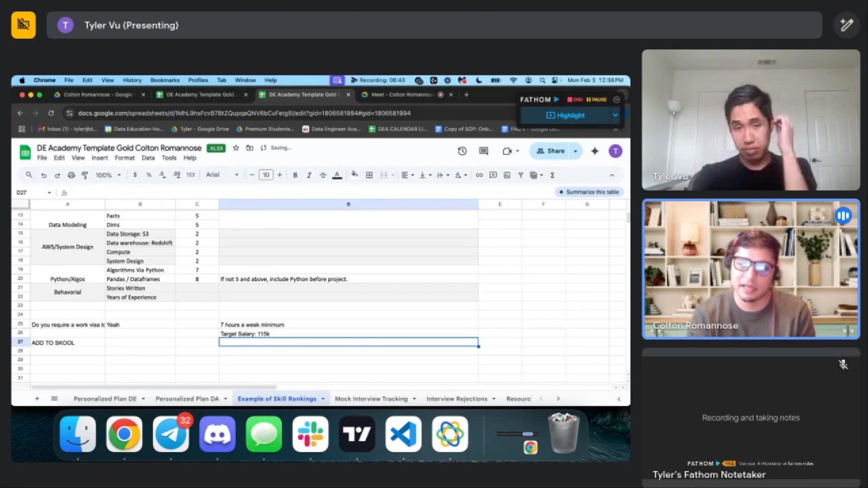Click the Insert link icon
Viewport: 868px width, 488px height.
tap(479, 175)
